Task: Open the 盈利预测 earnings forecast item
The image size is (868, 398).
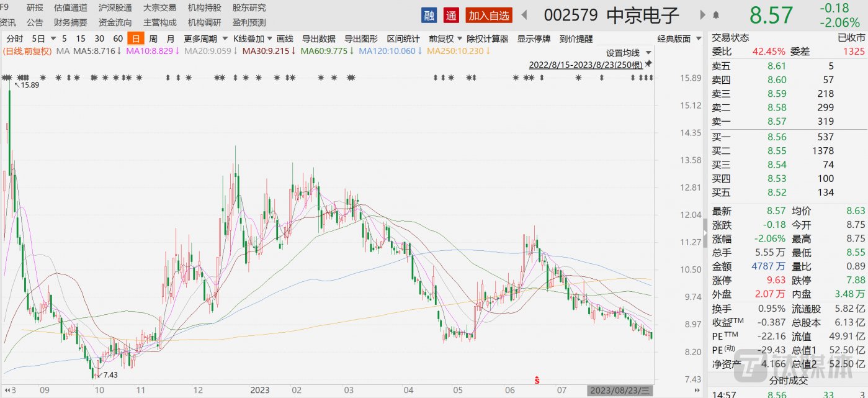Action: pos(249,22)
